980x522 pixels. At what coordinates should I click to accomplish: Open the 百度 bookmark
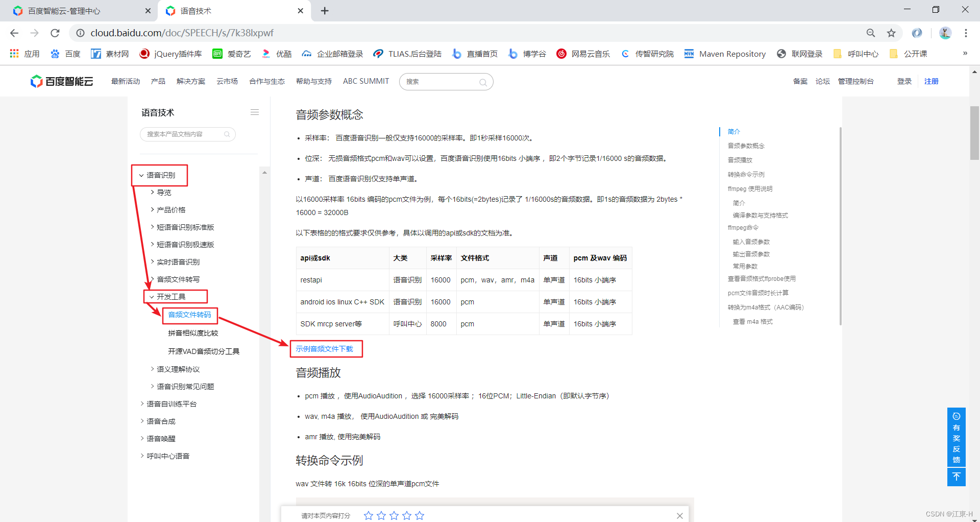pos(65,54)
